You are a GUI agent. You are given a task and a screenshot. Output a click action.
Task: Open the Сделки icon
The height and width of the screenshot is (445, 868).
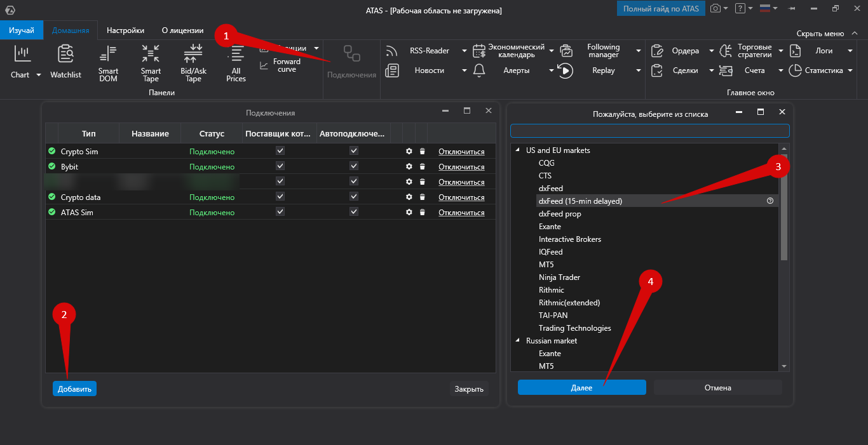coord(658,70)
